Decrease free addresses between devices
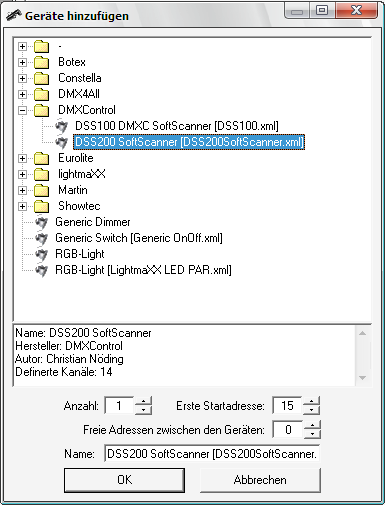This screenshot has width=385, height=505. [x=312, y=434]
